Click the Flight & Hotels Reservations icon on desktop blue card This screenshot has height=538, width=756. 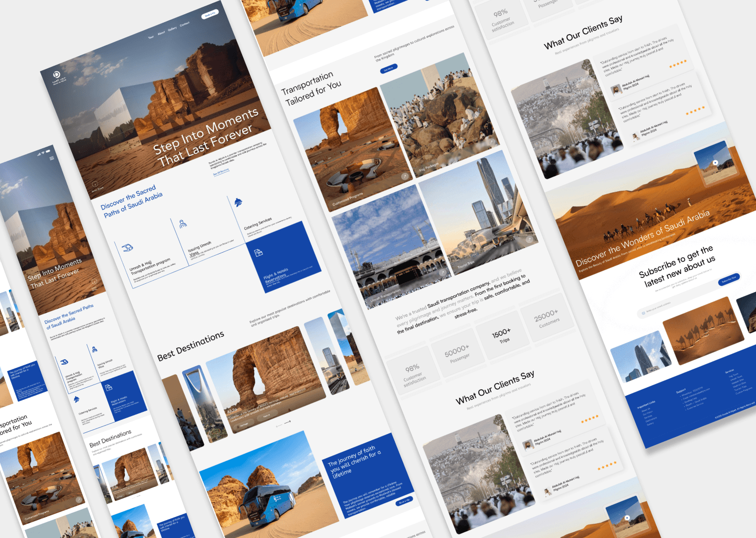coord(258,253)
